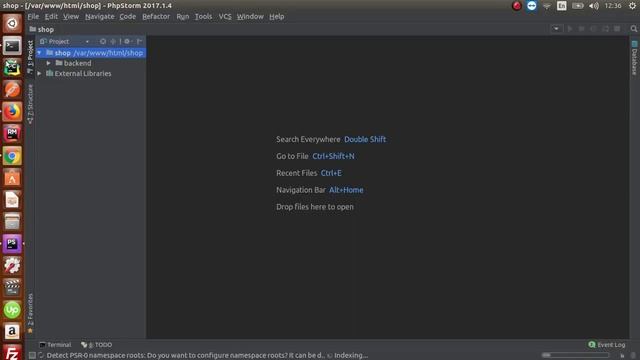
Task: Open the Amazon dock icon
Action: 12,332
